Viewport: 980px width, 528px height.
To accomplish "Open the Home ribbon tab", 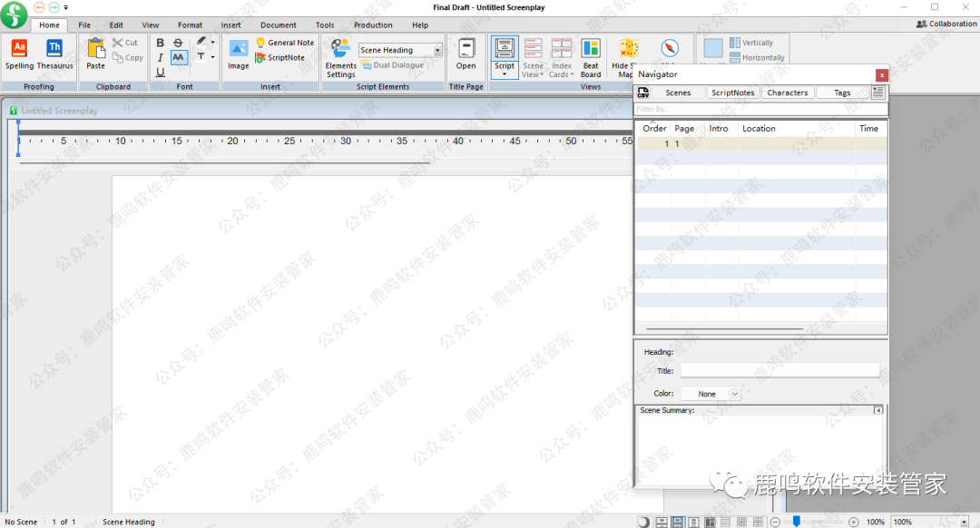I will click(x=49, y=25).
